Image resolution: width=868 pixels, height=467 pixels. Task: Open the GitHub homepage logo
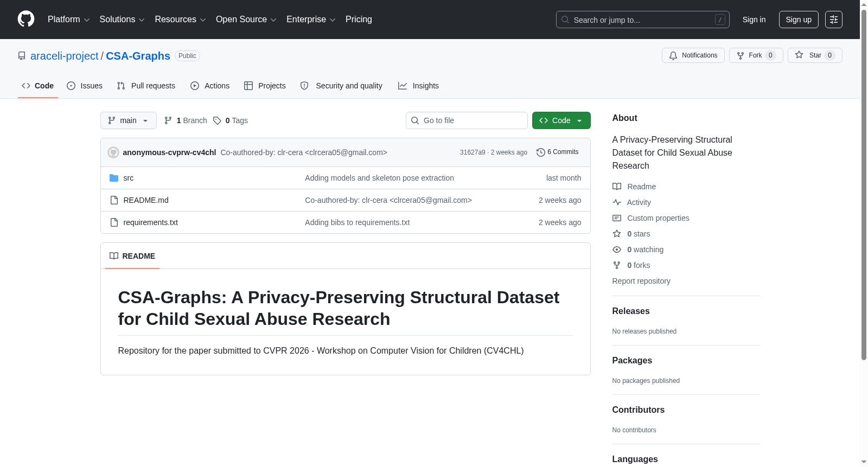click(26, 19)
